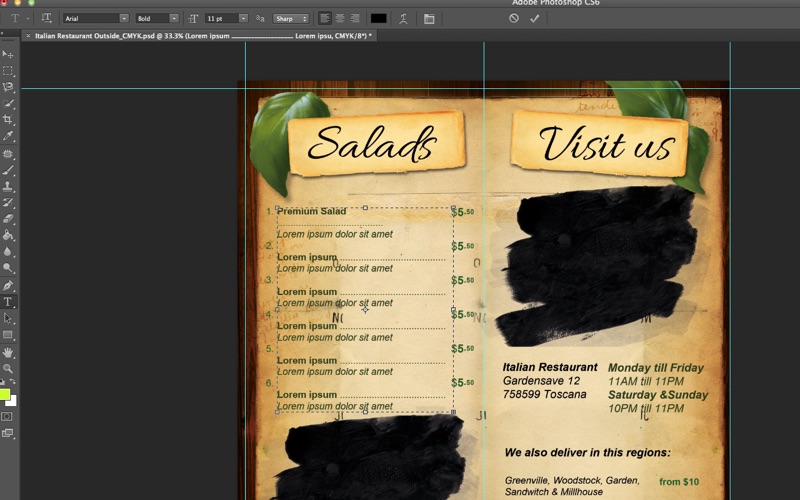
Task: Click "Greenville, Woodstock, Garden," text
Action: [572, 481]
